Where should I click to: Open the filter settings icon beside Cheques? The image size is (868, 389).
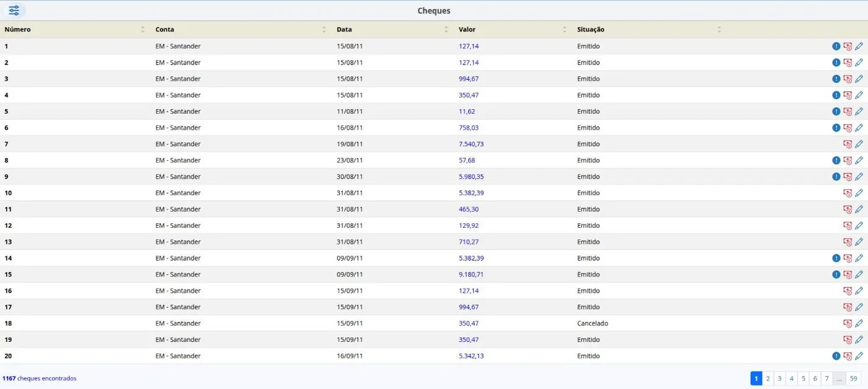pyautogui.click(x=14, y=11)
